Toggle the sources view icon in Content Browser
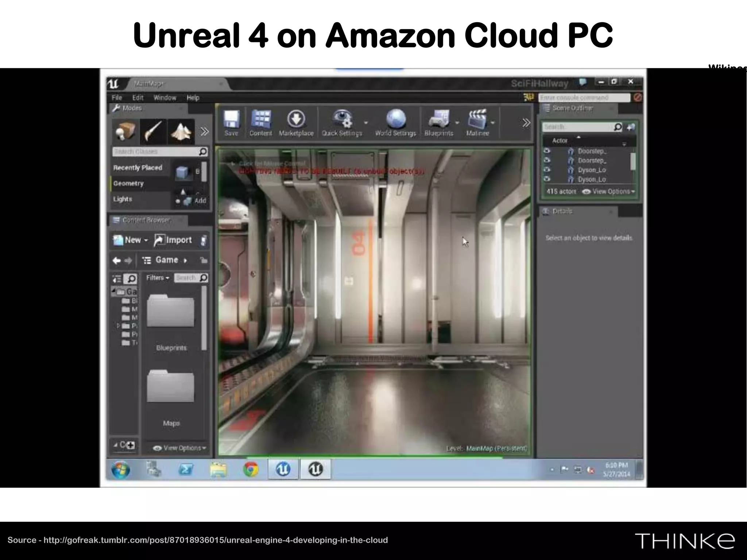Image resolution: width=747 pixels, height=560 pixels. click(117, 279)
